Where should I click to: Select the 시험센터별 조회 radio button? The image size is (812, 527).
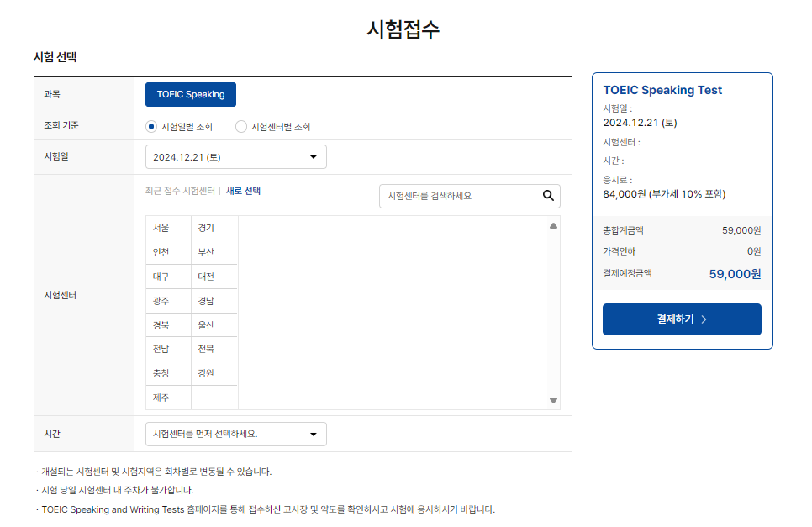[240, 127]
